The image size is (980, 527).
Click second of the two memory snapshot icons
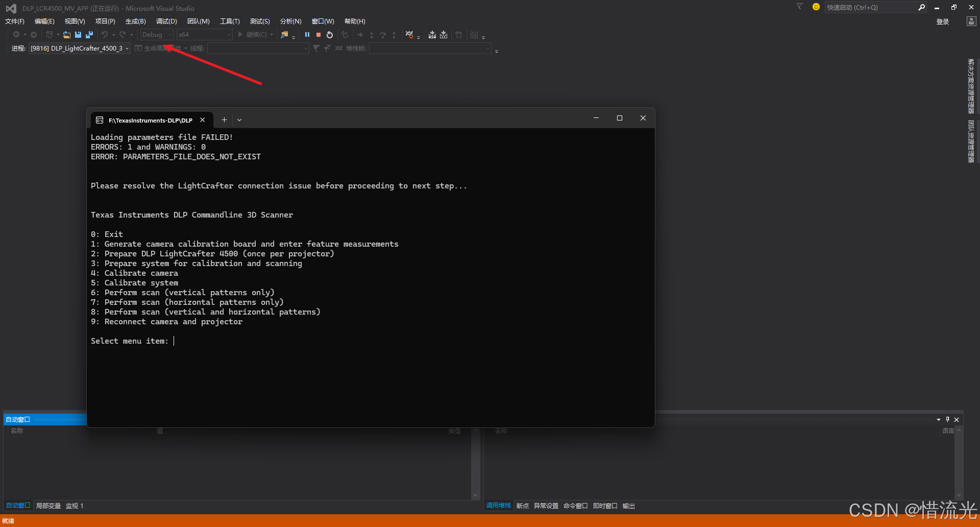pos(444,35)
